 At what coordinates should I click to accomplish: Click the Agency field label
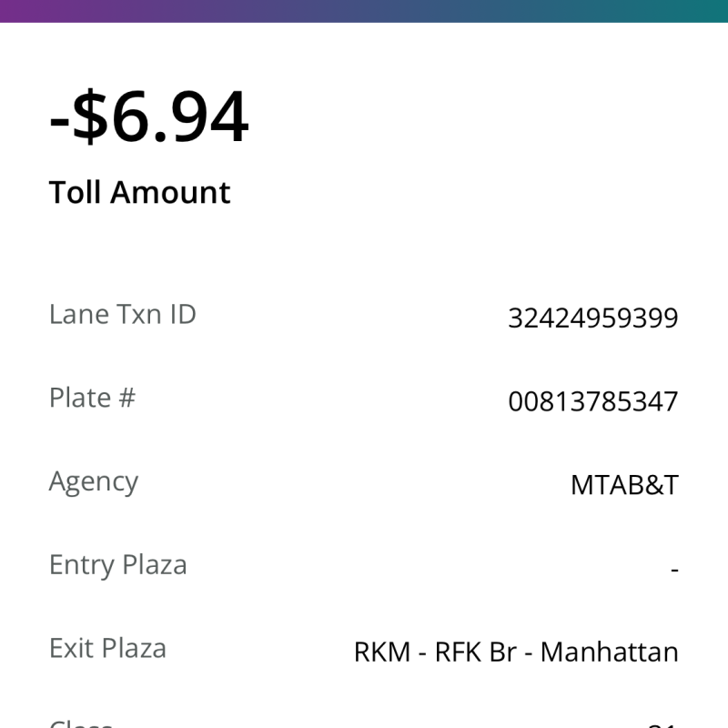pos(94,481)
